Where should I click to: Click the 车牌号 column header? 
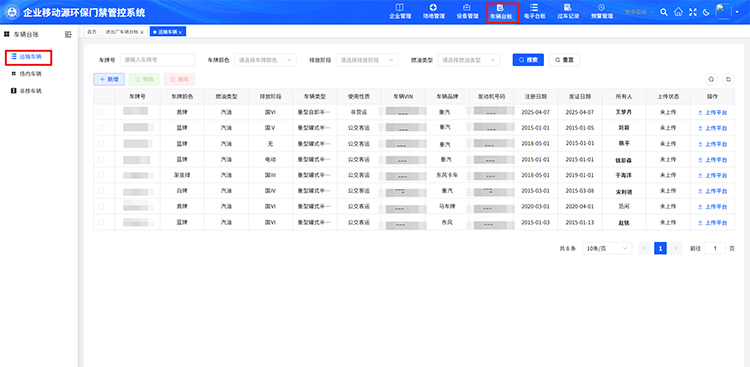click(x=138, y=96)
